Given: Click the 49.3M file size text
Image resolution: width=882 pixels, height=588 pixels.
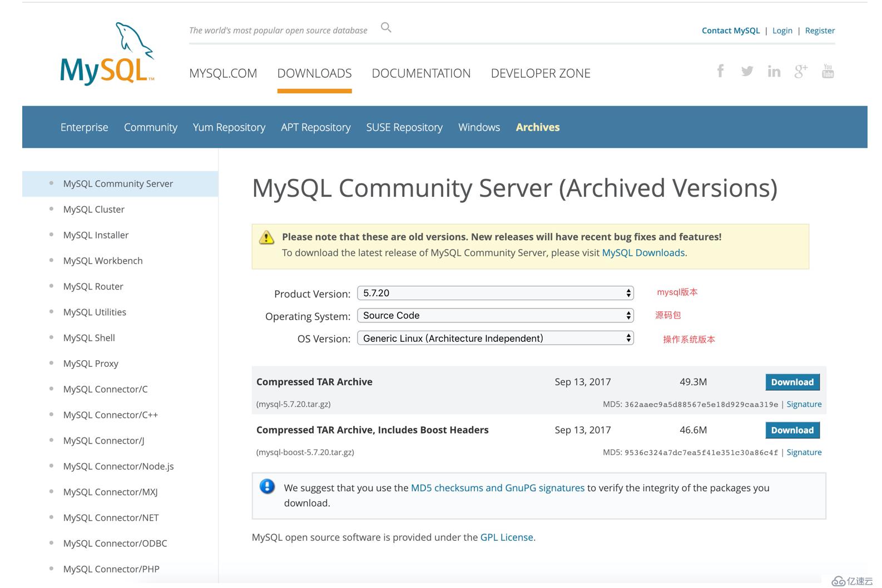Looking at the screenshot, I should pyautogui.click(x=693, y=382).
